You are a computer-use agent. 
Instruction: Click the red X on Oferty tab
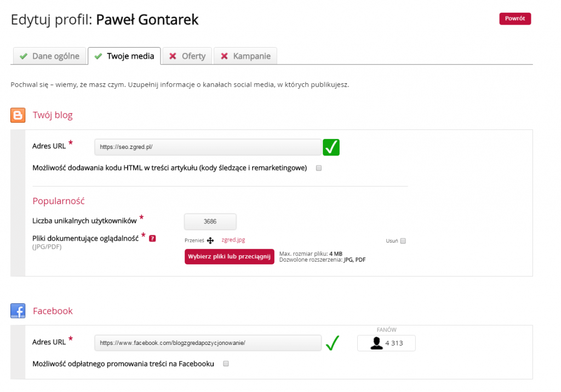coord(173,56)
